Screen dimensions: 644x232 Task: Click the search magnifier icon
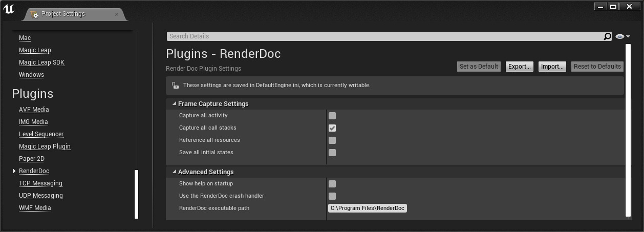(607, 36)
